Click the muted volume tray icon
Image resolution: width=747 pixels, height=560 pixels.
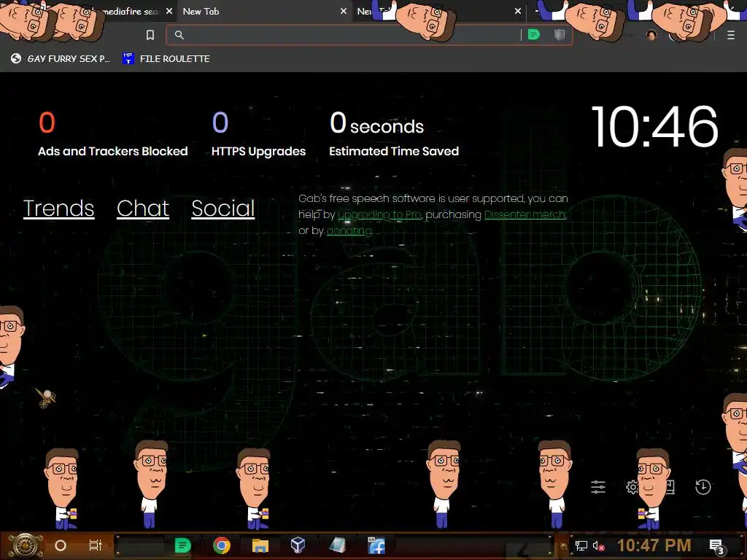point(598,545)
